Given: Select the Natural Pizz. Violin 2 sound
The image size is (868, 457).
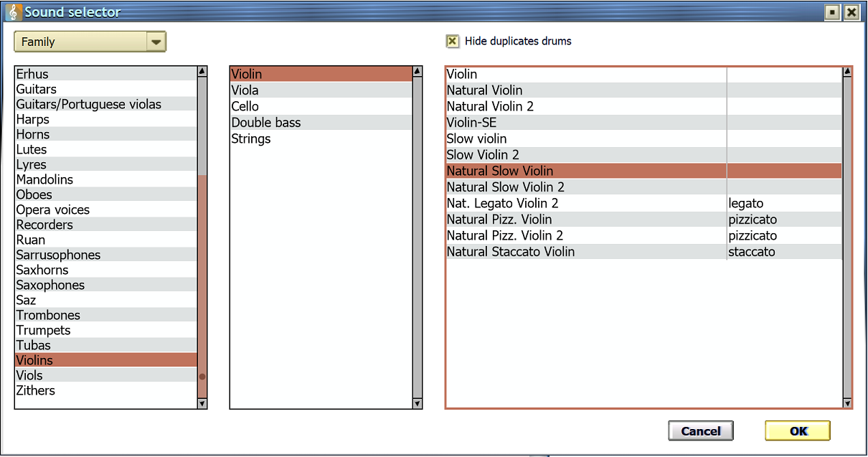Looking at the screenshot, I should [x=504, y=235].
